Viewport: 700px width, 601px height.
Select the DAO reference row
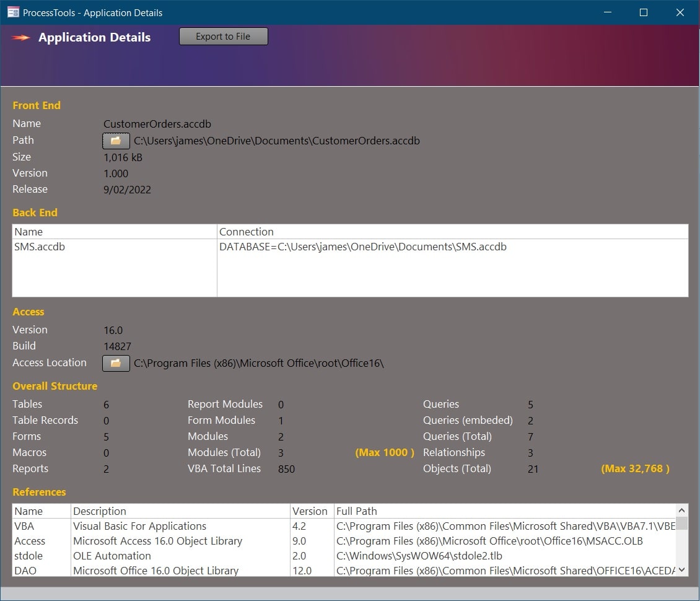tap(344, 571)
